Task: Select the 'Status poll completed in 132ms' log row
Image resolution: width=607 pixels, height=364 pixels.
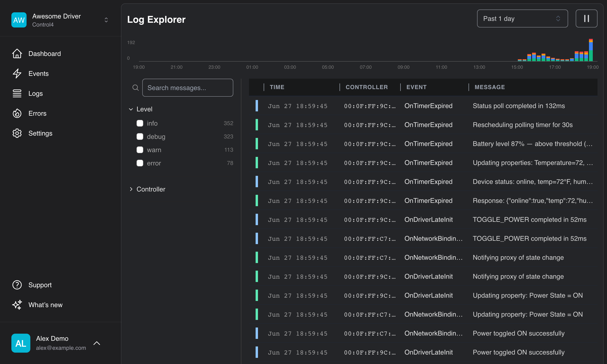Action: pyautogui.click(x=423, y=106)
